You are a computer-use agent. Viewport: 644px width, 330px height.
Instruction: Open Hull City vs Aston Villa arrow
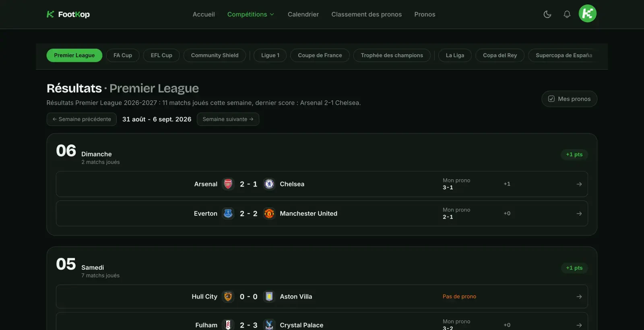point(579,297)
